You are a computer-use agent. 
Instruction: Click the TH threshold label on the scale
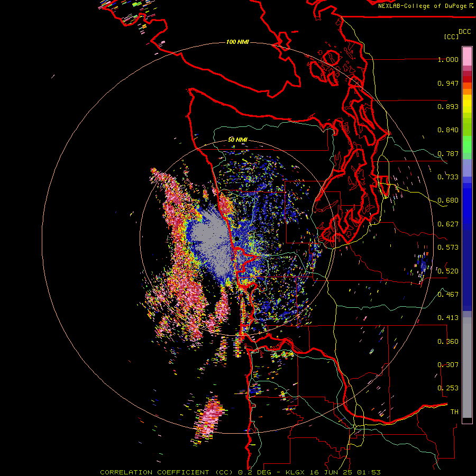coord(454,412)
